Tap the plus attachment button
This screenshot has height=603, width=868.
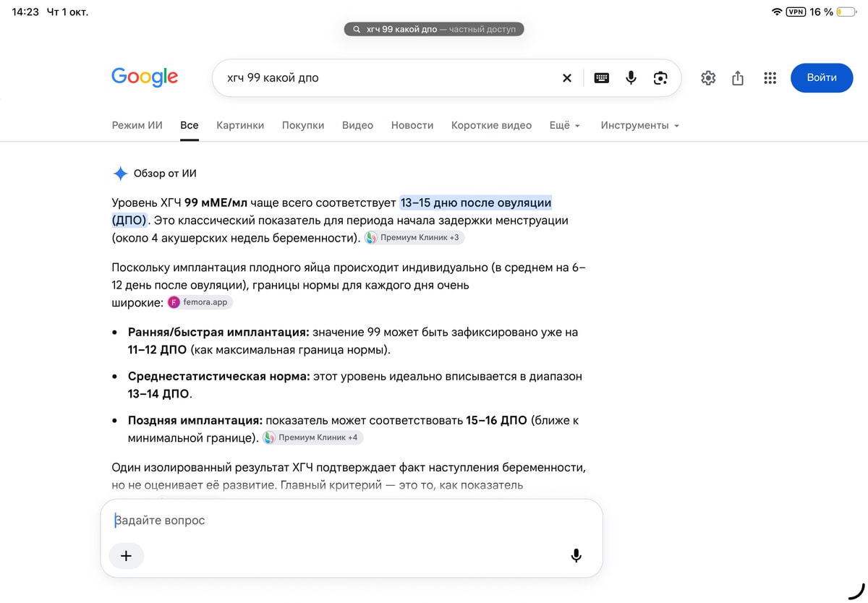pyautogui.click(x=126, y=556)
